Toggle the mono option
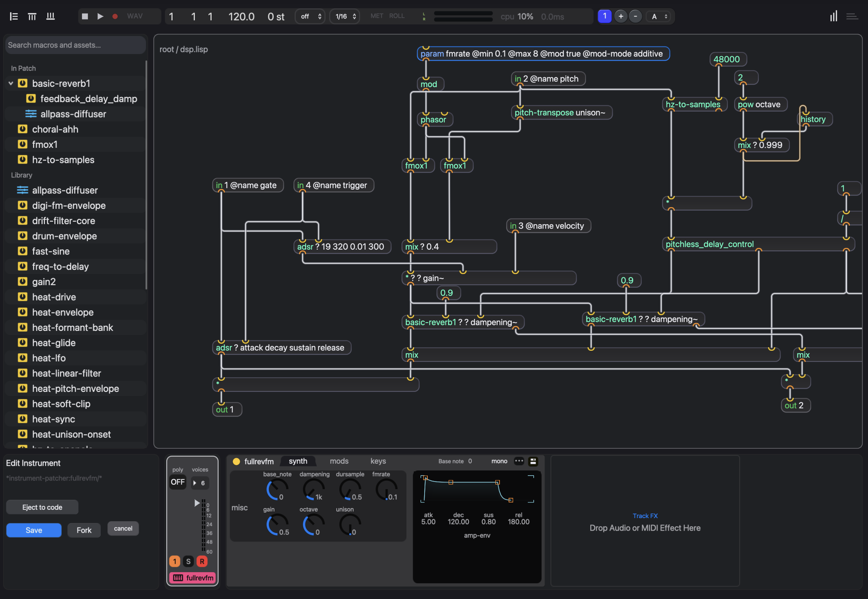This screenshot has width=868, height=599. (x=499, y=461)
